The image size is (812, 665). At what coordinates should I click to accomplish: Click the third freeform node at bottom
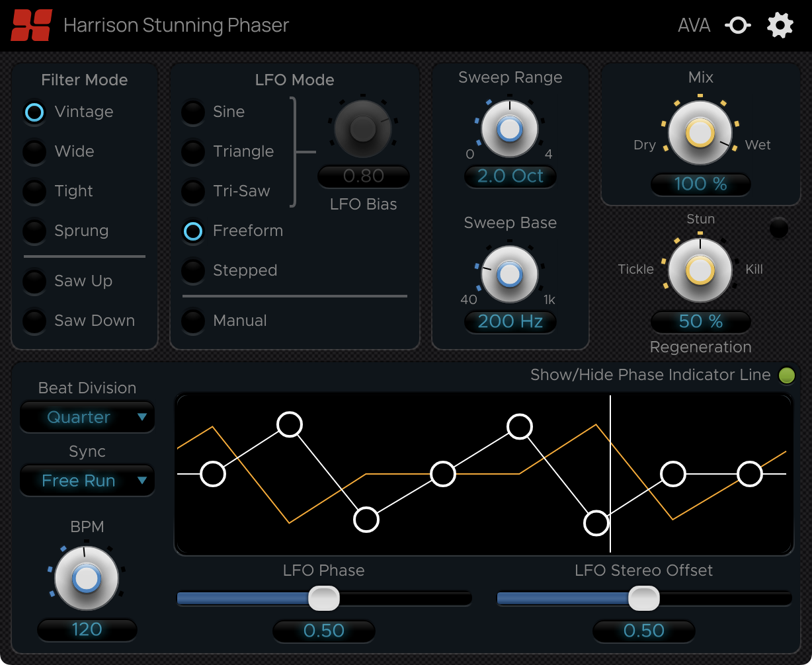tap(366, 520)
